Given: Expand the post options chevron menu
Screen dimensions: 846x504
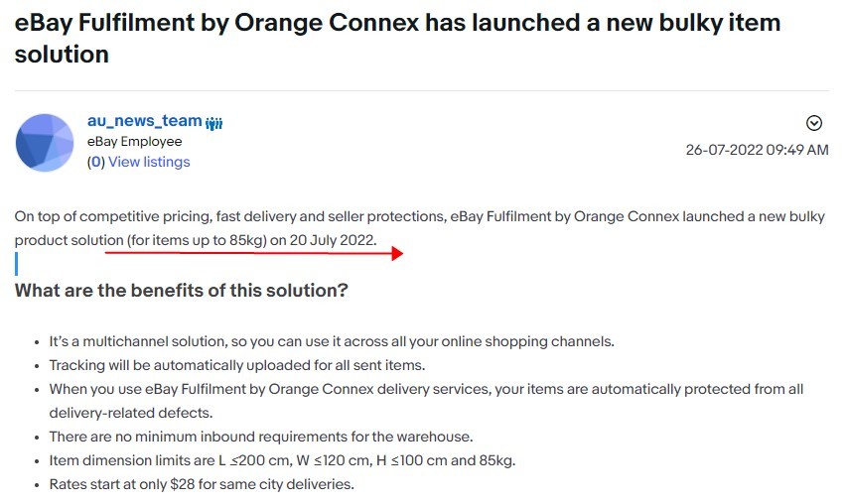Looking at the screenshot, I should pyautogui.click(x=814, y=123).
